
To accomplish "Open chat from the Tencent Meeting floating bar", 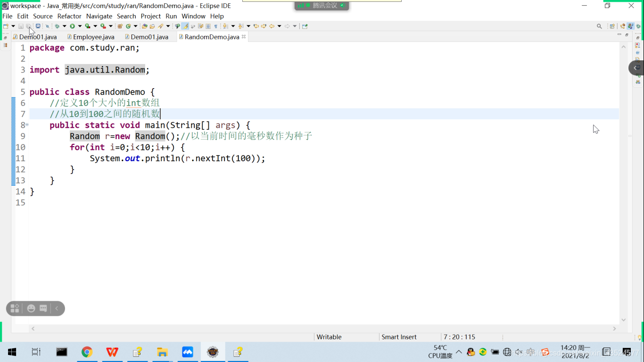I will (43, 308).
